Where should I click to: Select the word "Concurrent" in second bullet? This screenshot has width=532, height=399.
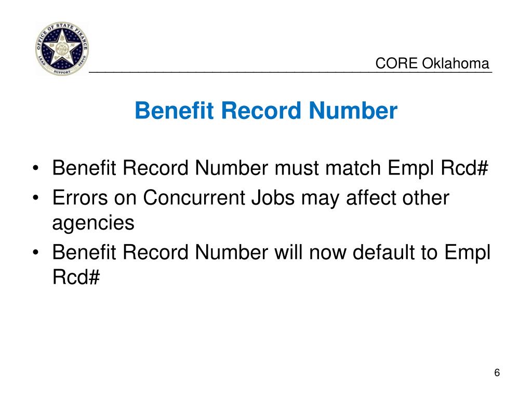click(x=194, y=197)
